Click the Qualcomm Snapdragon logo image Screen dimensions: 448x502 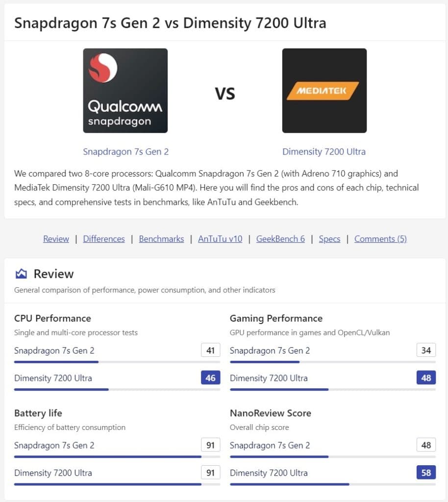click(x=125, y=90)
